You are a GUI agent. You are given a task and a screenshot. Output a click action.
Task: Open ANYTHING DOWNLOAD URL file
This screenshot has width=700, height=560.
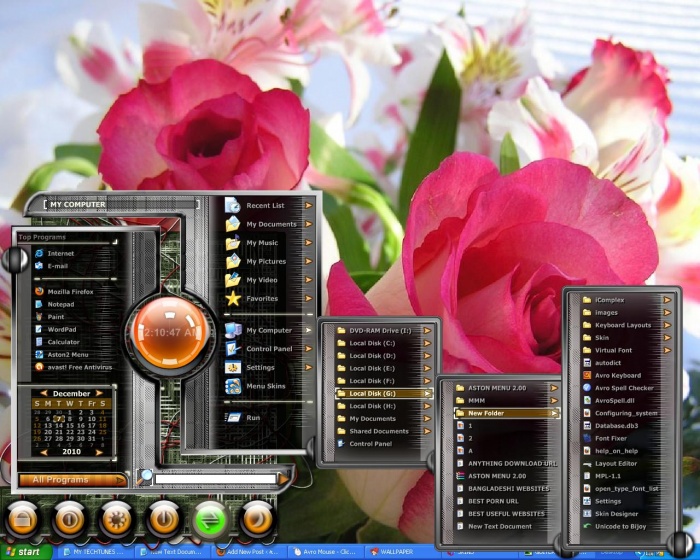[x=507, y=464]
